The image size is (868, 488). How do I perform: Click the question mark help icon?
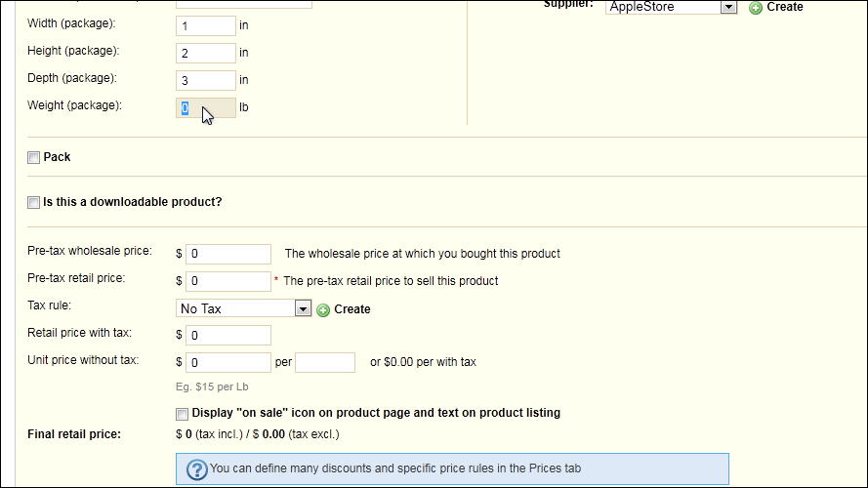click(196, 469)
